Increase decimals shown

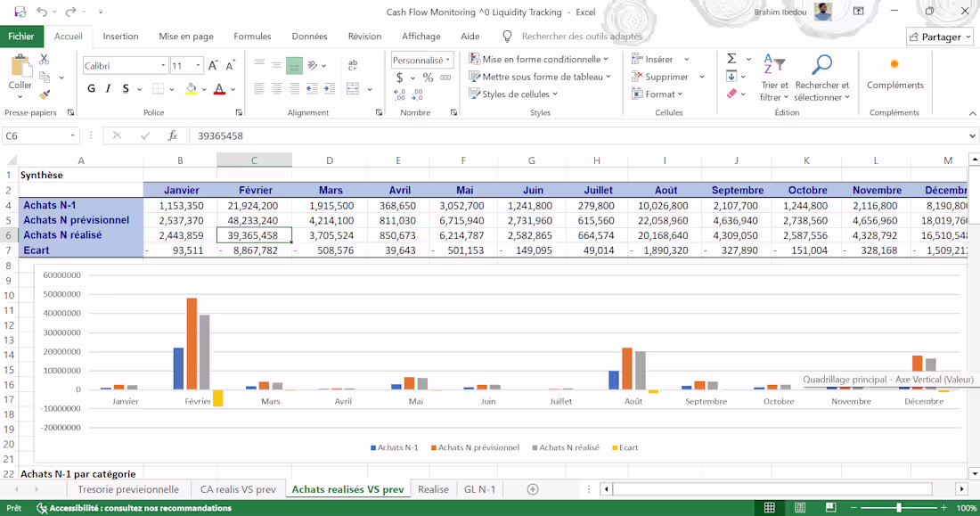point(399,94)
